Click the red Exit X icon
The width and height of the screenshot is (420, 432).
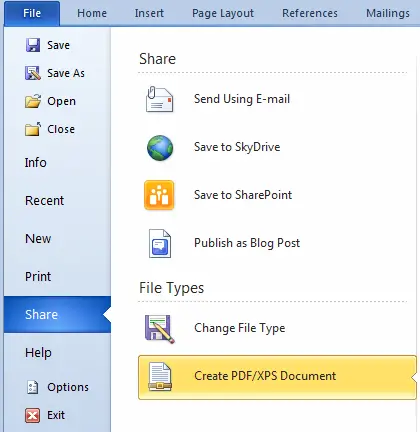click(33, 415)
